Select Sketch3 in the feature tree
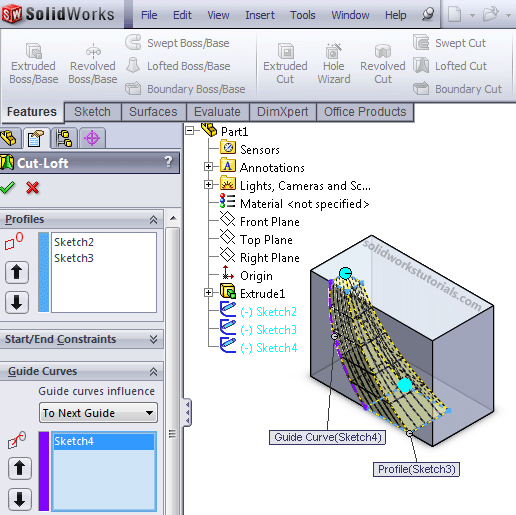The height and width of the screenshot is (515, 516). coord(258,330)
